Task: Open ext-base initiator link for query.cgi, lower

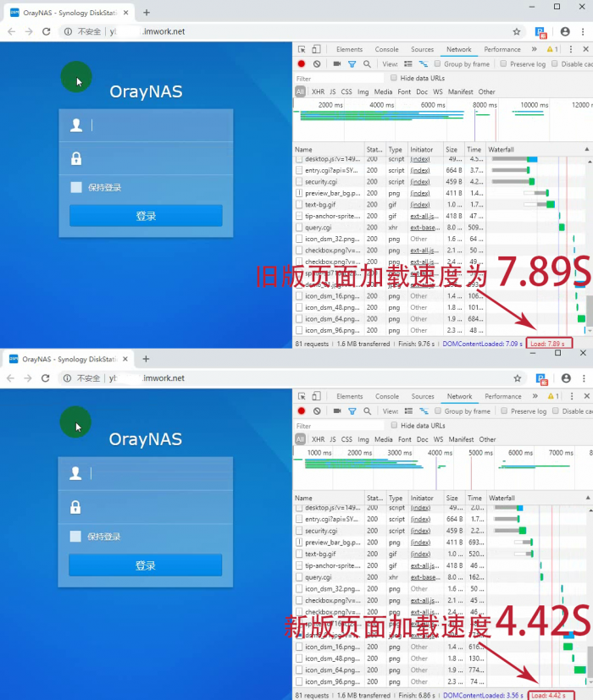Action: point(425,576)
